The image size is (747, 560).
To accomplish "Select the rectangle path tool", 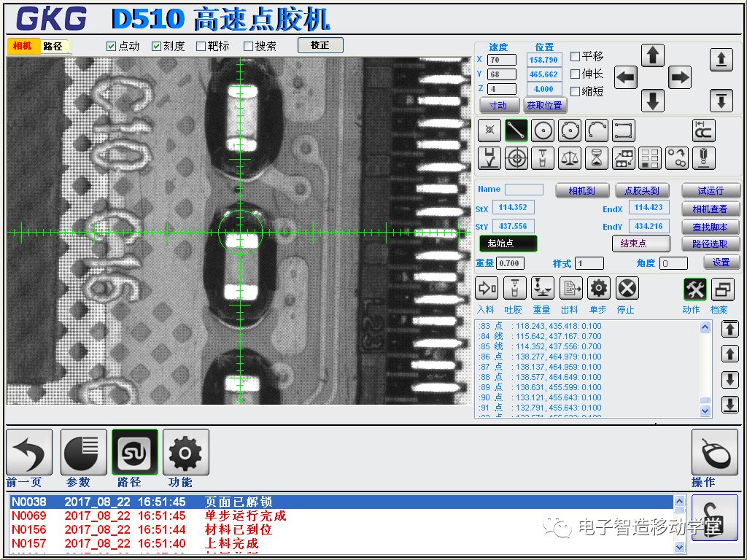I will click(x=624, y=130).
